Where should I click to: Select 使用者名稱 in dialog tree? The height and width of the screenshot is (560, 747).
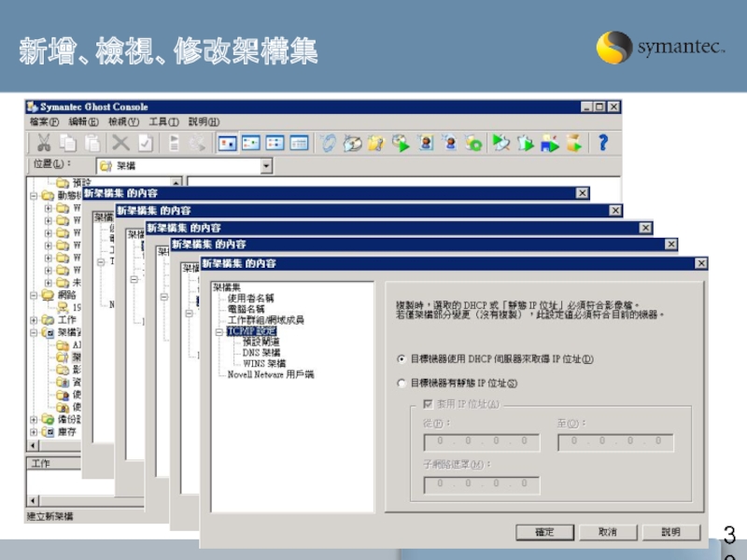(x=250, y=298)
